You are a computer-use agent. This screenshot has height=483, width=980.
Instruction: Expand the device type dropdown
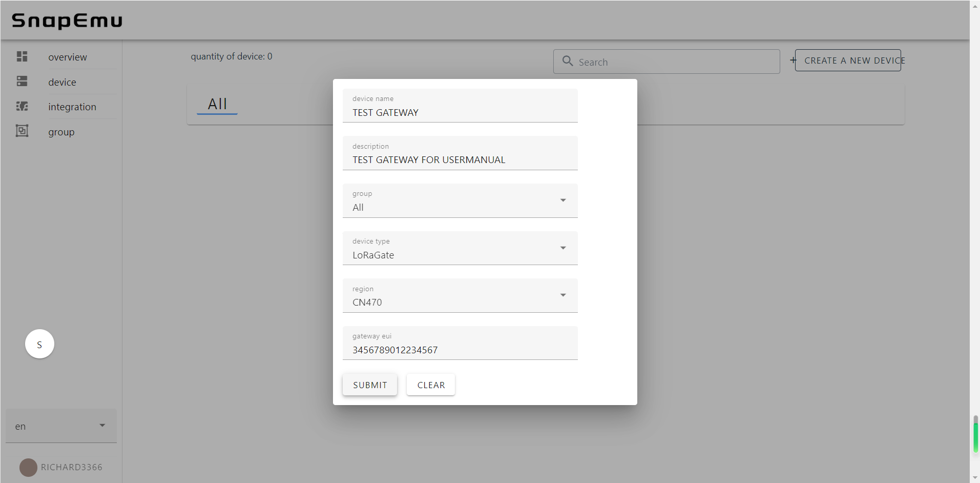pos(460,249)
